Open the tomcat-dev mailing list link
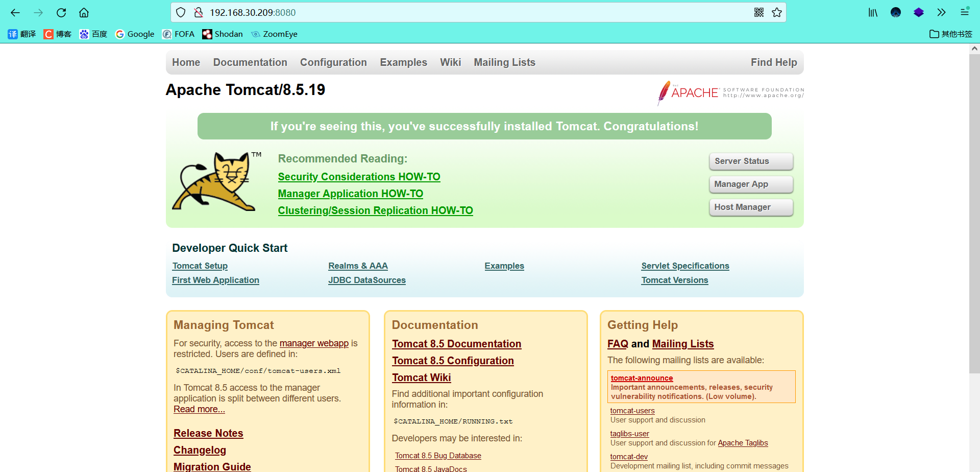This screenshot has height=472, width=980. [x=629, y=457]
